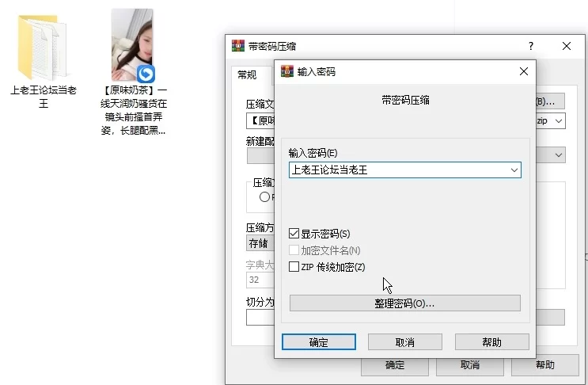
Task: Click the browse (B)... button
Action: (550, 101)
